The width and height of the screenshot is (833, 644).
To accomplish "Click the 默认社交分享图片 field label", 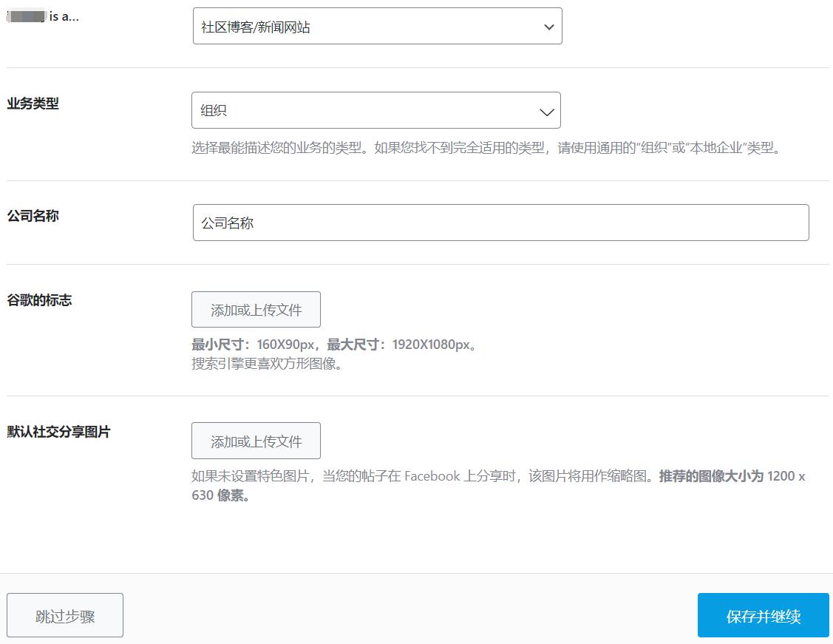I will [x=58, y=432].
